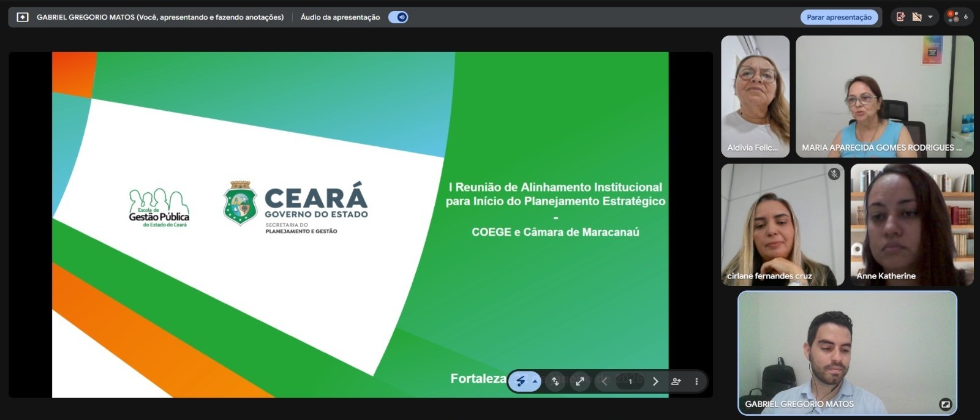Click the crossed-out folder icon in top bar
Screen dimensions: 980x420
pyautogui.click(x=917, y=17)
